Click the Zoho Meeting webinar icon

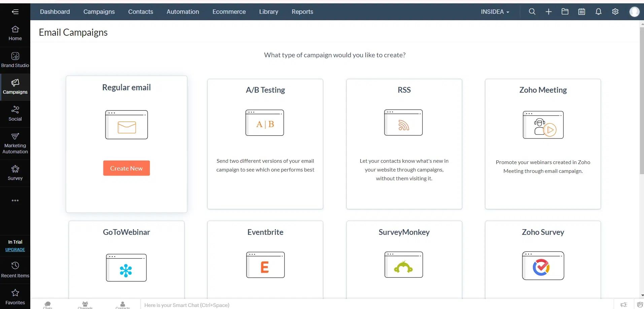[543, 125]
